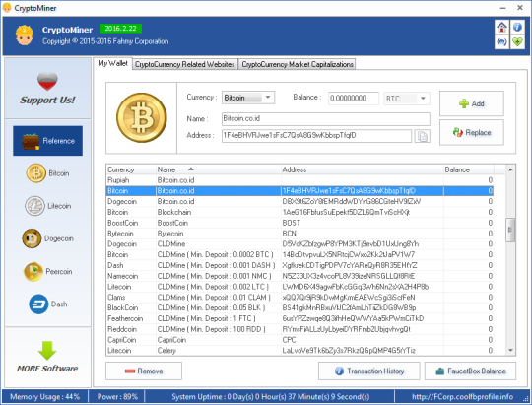This screenshot has height=405, width=532.
Task: Open the FCorp.coolfbprofile.info link in the status bar
Action: coord(462,396)
